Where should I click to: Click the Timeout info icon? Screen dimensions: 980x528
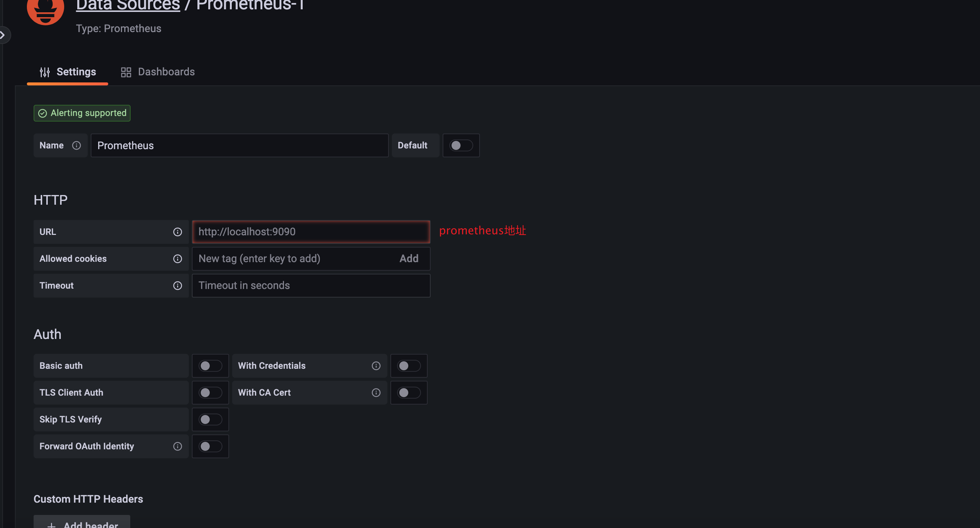(x=177, y=286)
